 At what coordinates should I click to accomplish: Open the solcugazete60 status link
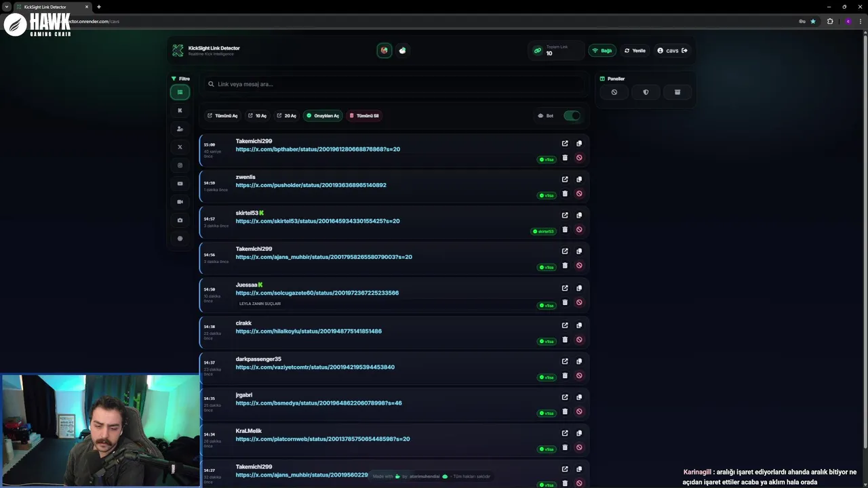[317, 293]
